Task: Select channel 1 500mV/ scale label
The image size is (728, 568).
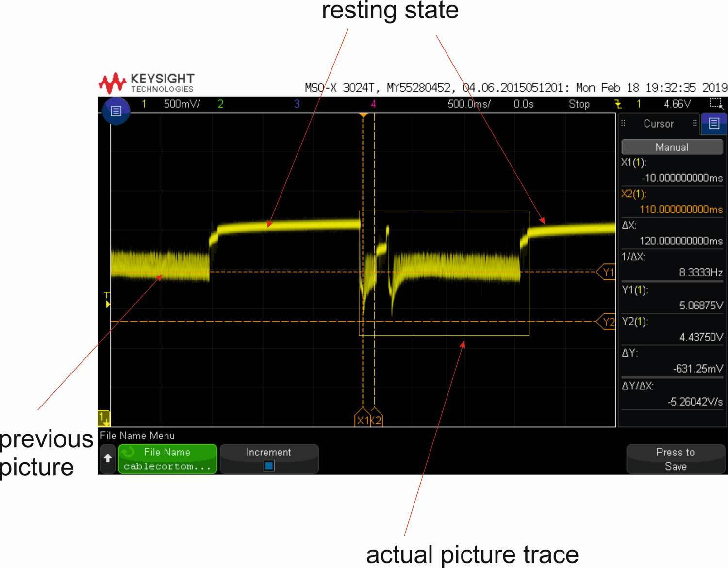Action: (x=182, y=104)
